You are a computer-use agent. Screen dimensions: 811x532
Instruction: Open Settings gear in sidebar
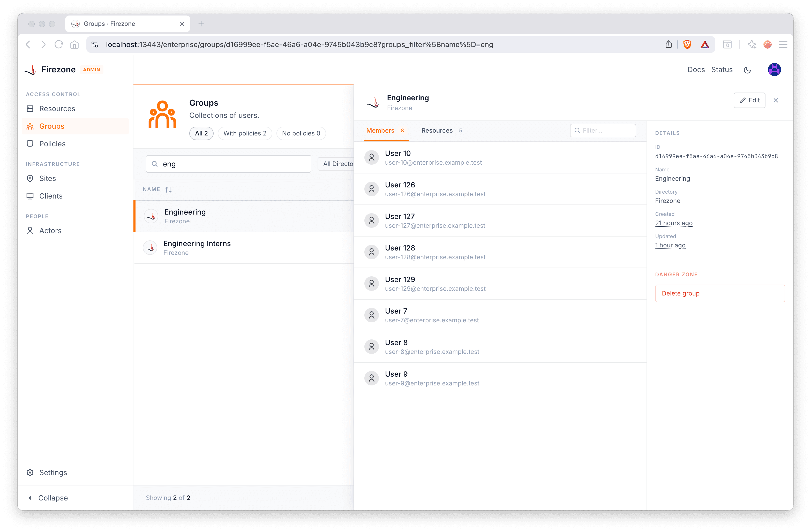click(30, 472)
